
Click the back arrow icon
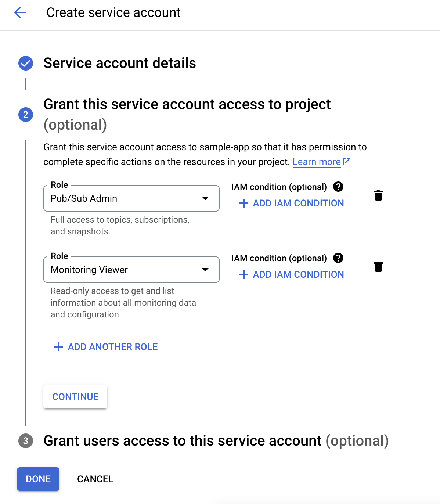click(20, 13)
